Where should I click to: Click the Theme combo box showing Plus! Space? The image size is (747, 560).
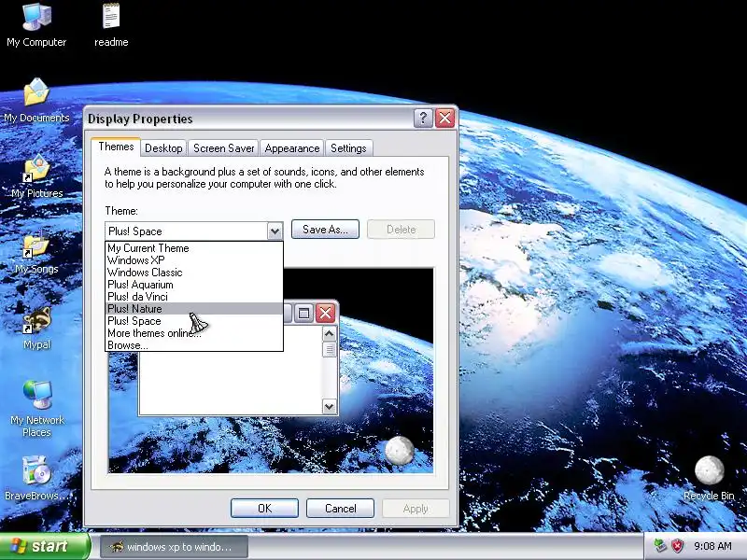pos(194,231)
